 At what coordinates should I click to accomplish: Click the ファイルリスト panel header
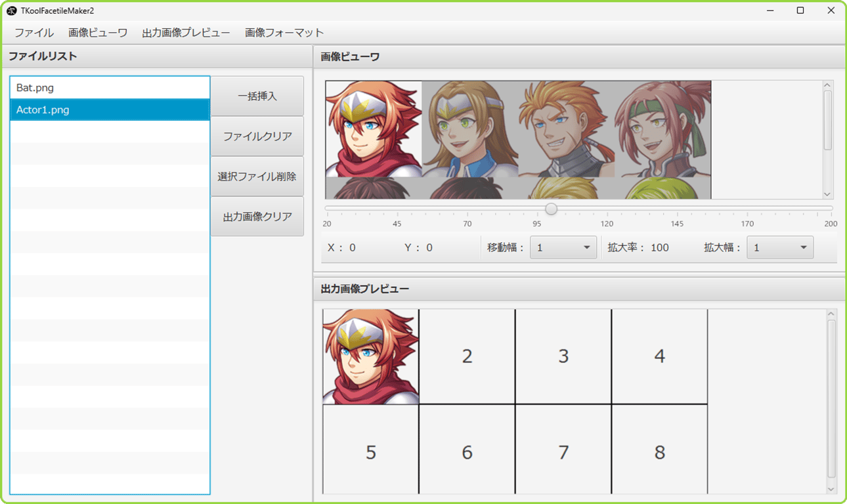[156, 56]
